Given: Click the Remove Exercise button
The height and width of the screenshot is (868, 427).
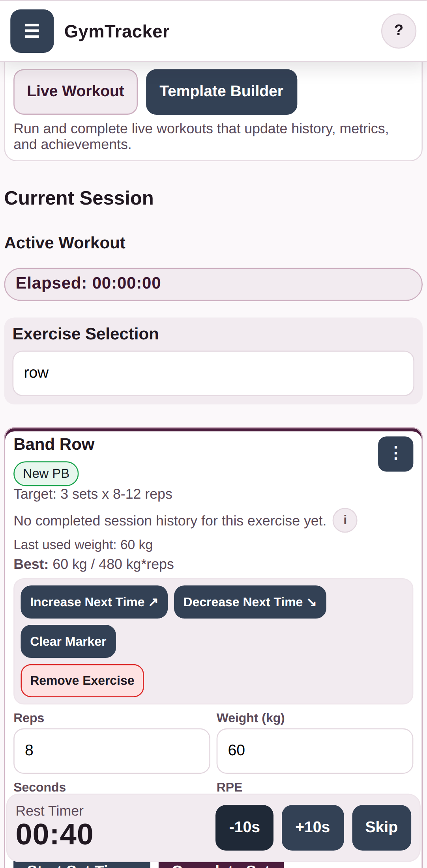Looking at the screenshot, I should [x=82, y=680].
